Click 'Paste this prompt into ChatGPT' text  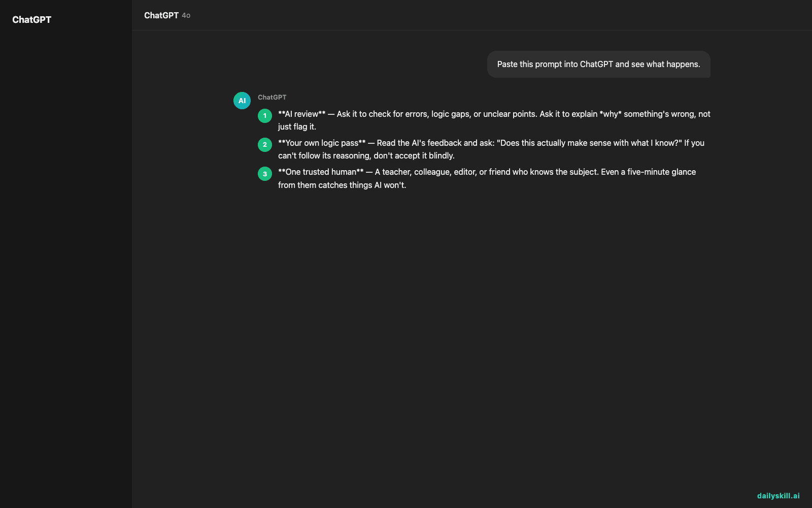(555, 64)
